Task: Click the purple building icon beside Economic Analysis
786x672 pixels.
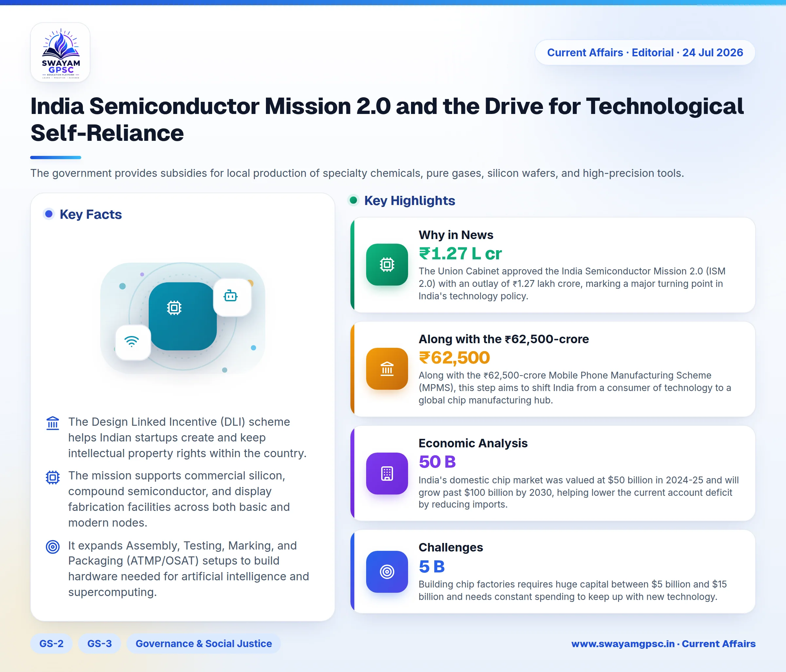Action: (387, 473)
